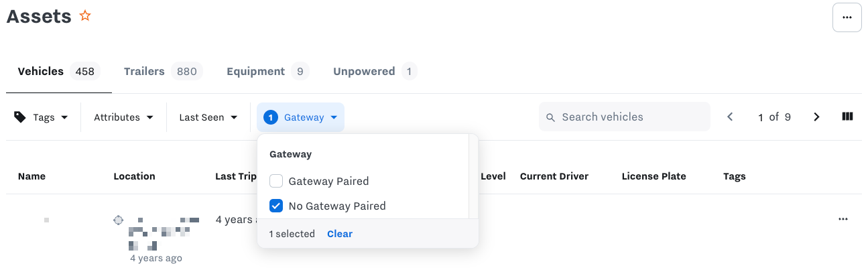The width and height of the screenshot is (868, 276).
Task: Switch to the Trailers tab
Action: [x=163, y=71]
